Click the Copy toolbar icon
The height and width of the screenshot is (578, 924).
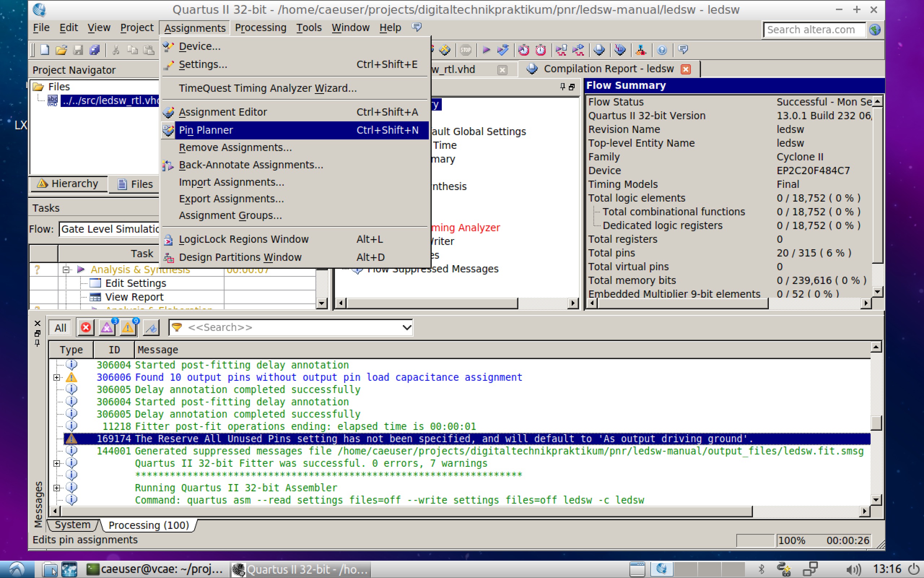coord(132,50)
